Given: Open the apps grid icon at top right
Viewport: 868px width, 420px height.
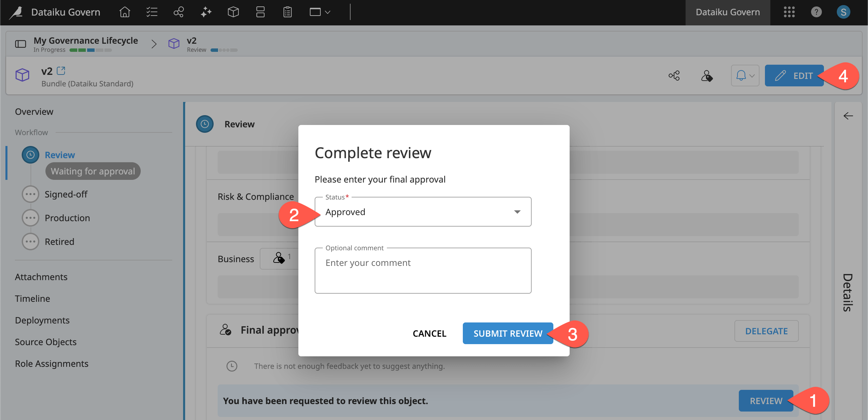Looking at the screenshot, I should point(789,12).
